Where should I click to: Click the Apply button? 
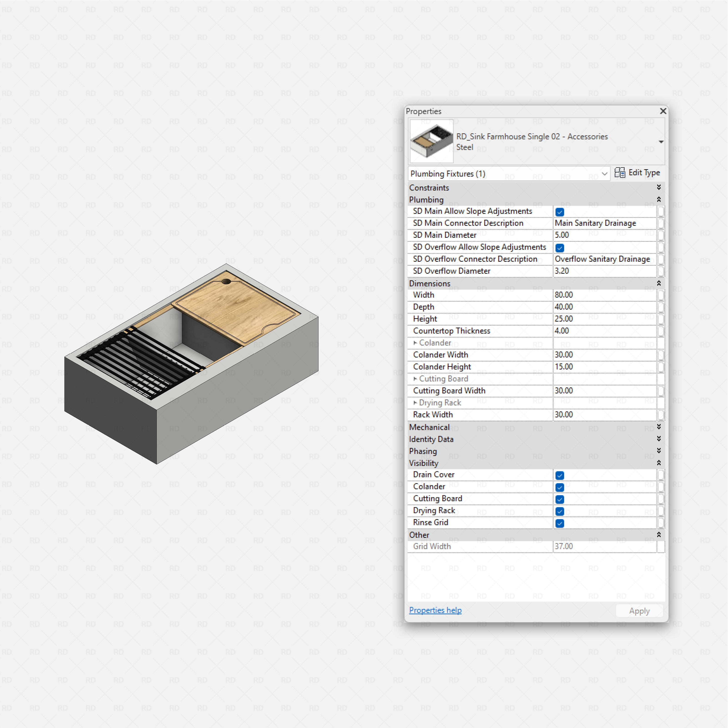pos(639,611)
